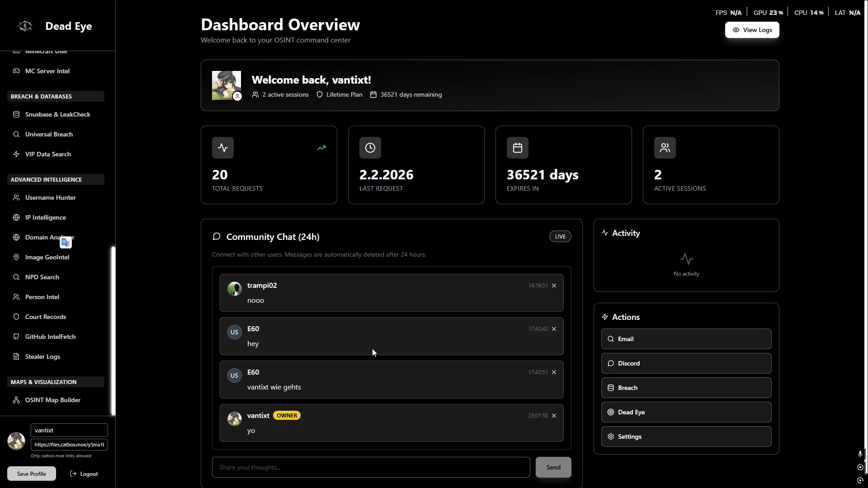Delete trampi02's message with X icon
This screenshot has height=488, width=868.
(554, 286)
